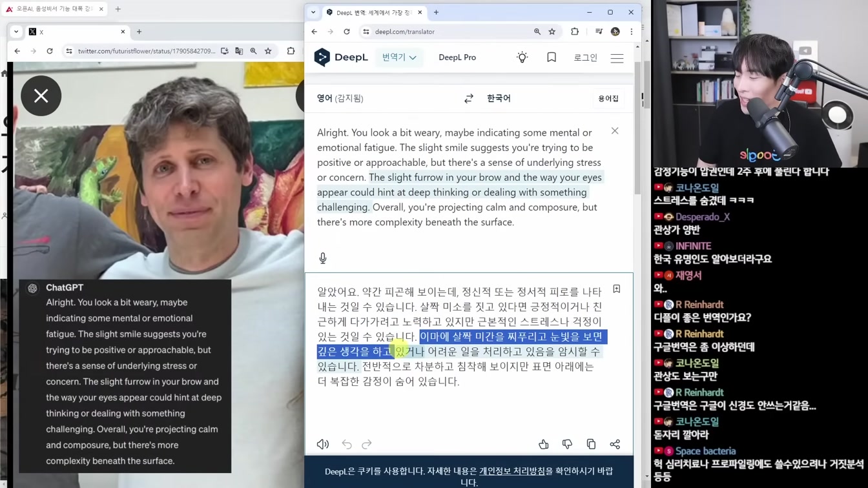868x488 pixels.
Task: Undo the translation edit
Action: click(x=347, y=444)
